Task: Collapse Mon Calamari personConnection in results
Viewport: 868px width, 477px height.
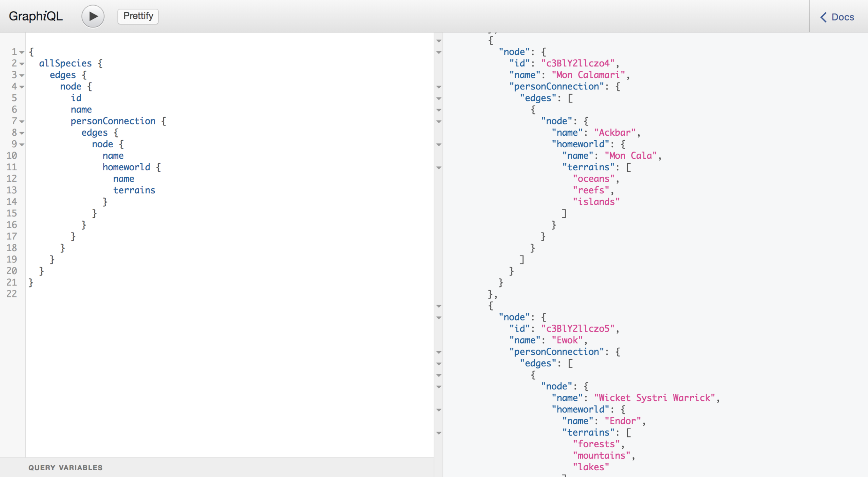Action: pyautogui.click(x=439, y=87)
